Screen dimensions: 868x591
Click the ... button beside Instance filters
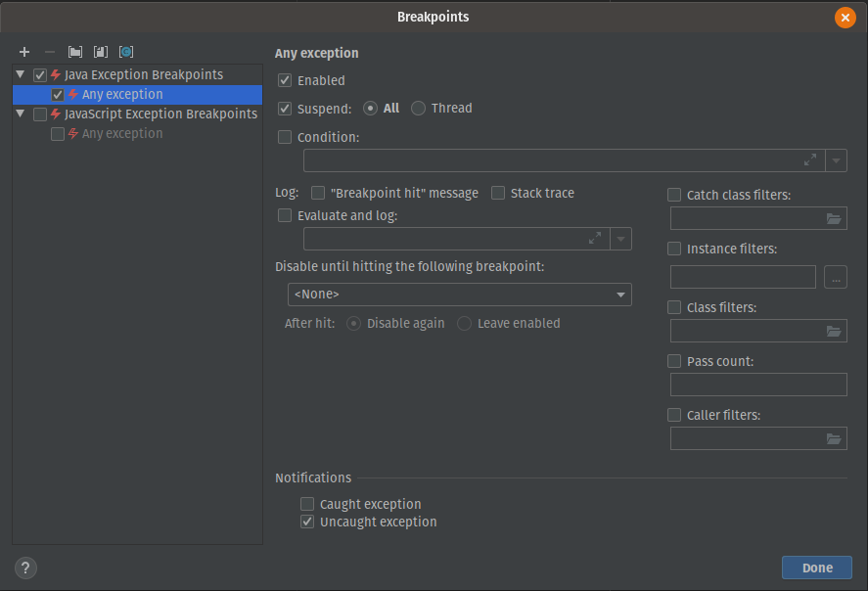tap(835, 277)
